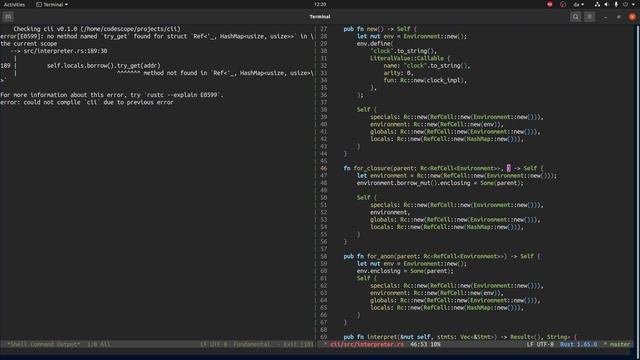Click 'fun: Rc::new(clock_impl)' on line 34
This screenshot has height=360, width=640.
[x=423, y=80]
